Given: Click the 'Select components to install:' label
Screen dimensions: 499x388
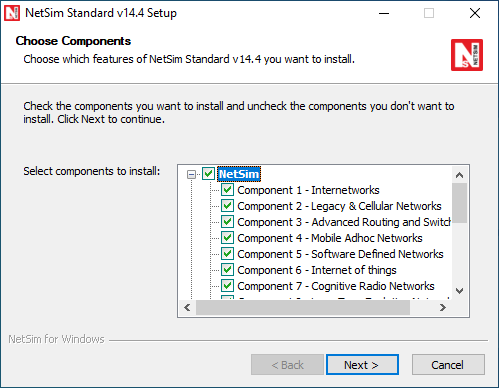Looking at the screenshot, I should pos(92,171).
